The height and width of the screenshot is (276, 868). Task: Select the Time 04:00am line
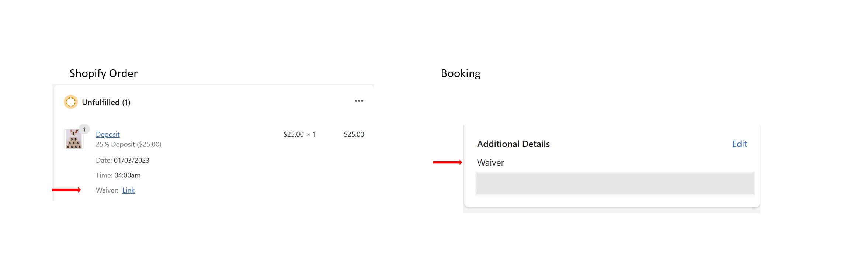(x=118, y=175)
